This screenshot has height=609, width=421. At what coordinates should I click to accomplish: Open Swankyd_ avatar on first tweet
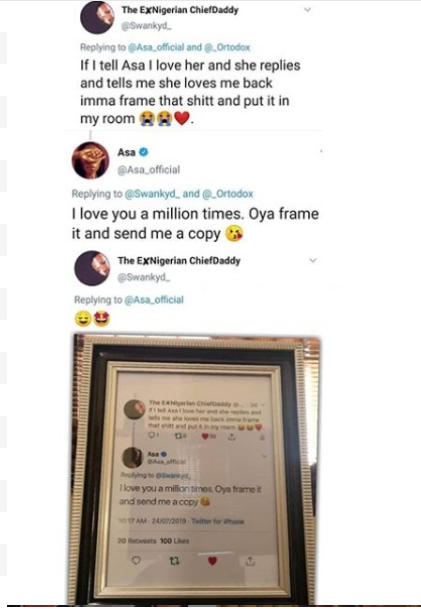(x=97, y=17)
